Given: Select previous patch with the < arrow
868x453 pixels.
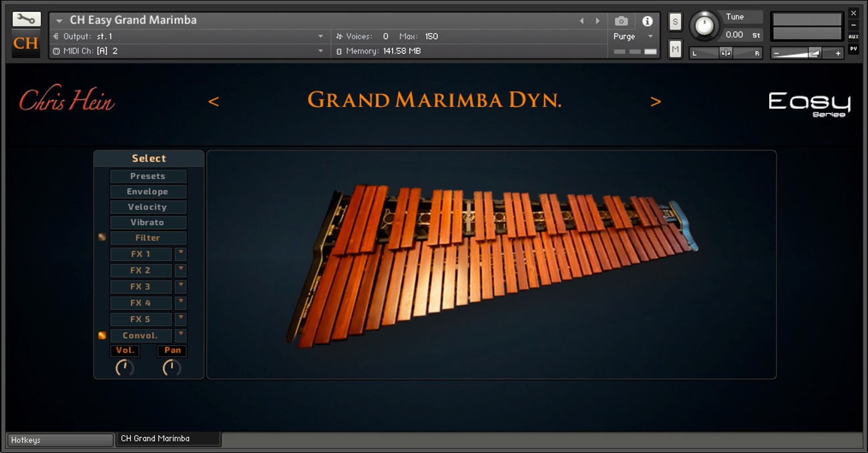Looking at the screenshot, I should (214, 102).
